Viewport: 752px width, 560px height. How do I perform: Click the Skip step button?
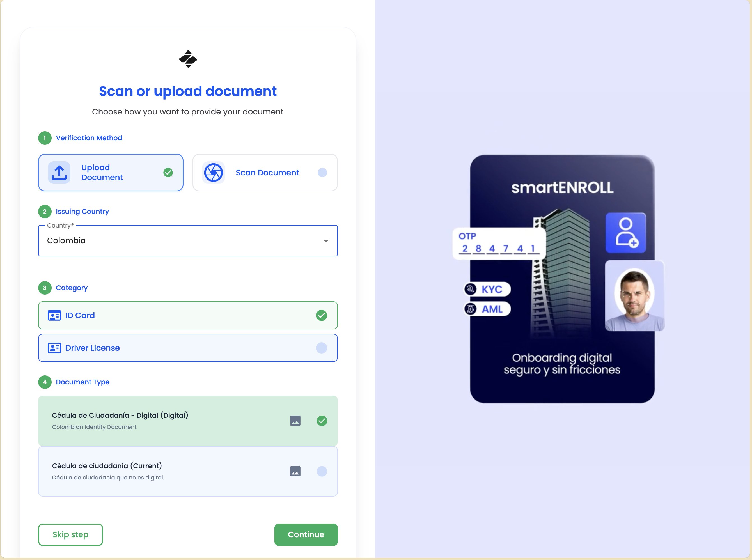point(70,534)
